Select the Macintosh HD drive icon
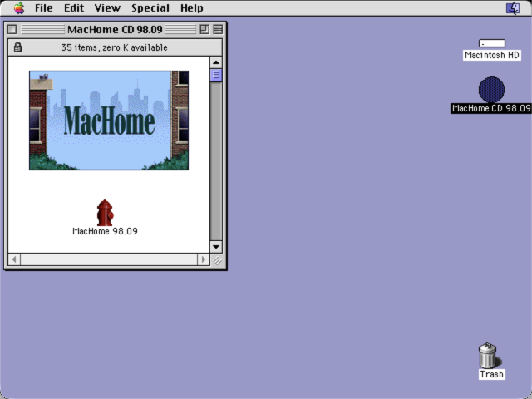 (x=492, y=43)
